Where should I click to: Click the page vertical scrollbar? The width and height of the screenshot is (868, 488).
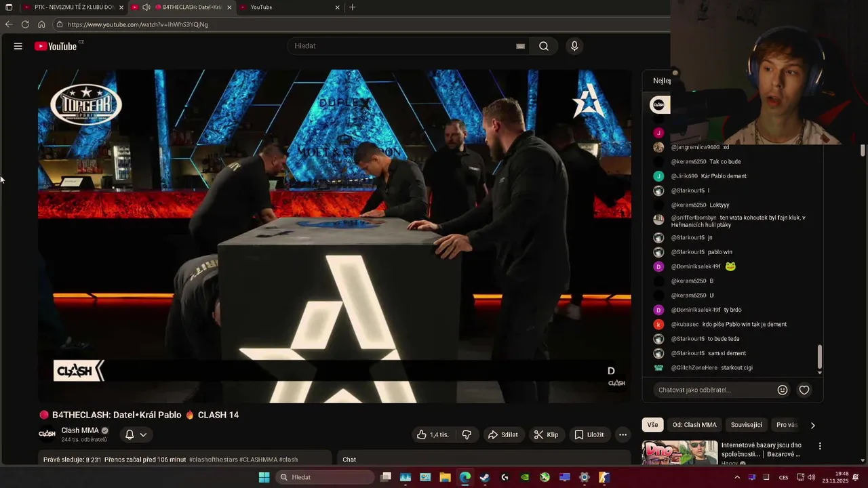coord(863,151)
